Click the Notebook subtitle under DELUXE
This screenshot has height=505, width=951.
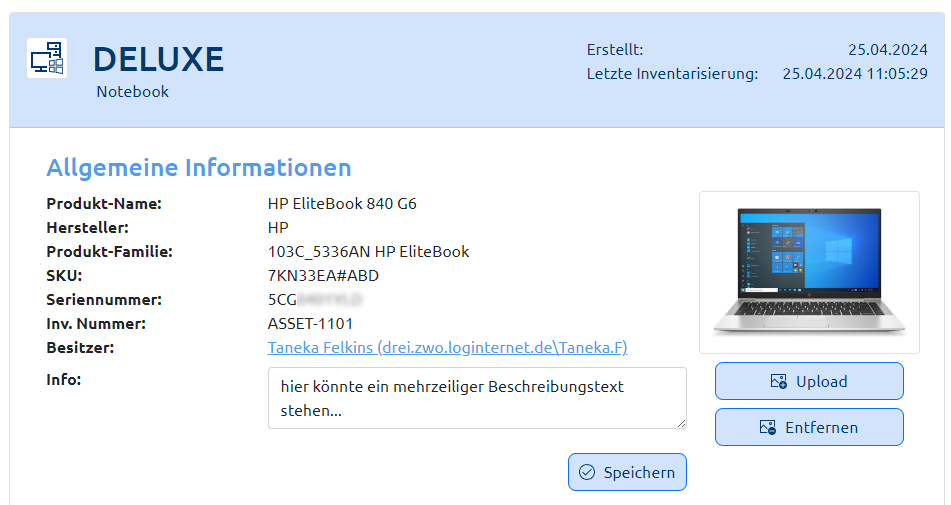(x=132, y=92)
